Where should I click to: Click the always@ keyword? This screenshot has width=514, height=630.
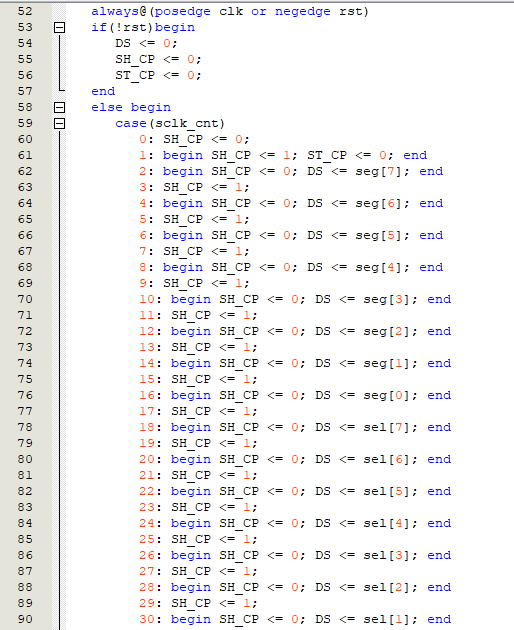pos(119,11)
